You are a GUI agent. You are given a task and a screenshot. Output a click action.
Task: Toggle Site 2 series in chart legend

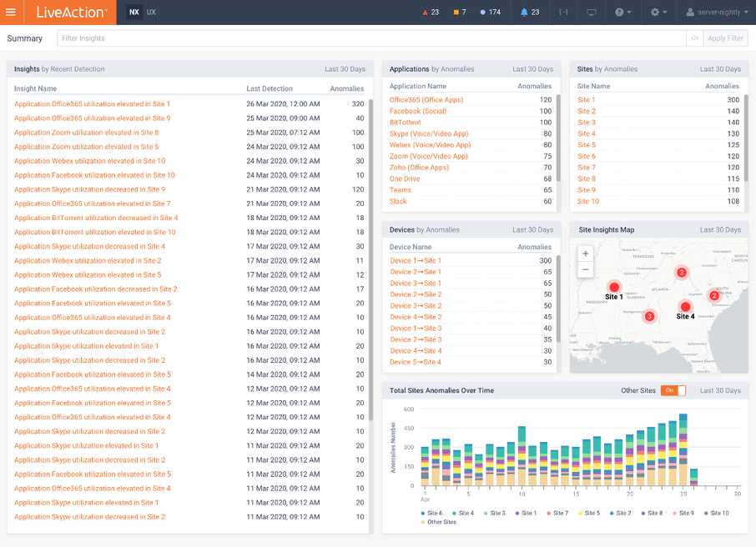click(x=620, y=513)
